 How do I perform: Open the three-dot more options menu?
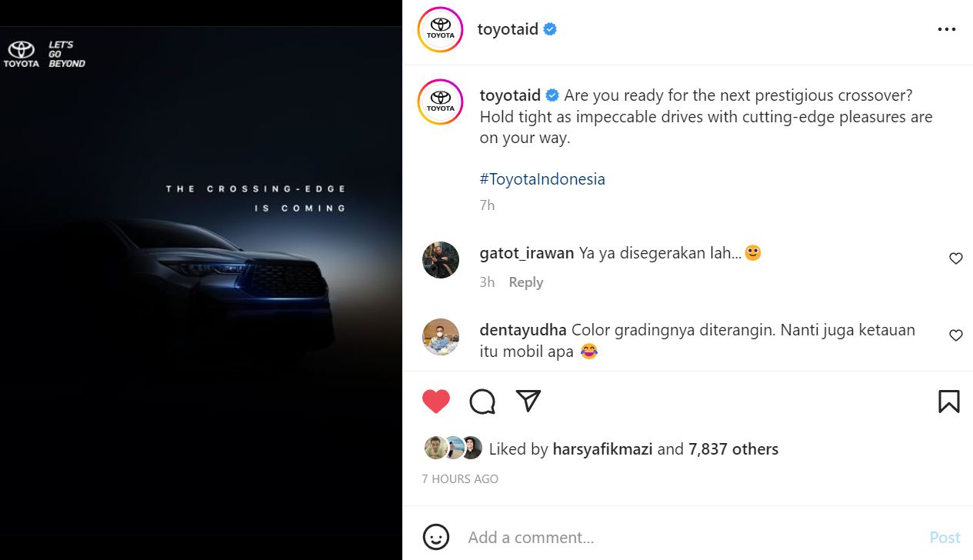(x=946, y=30)
